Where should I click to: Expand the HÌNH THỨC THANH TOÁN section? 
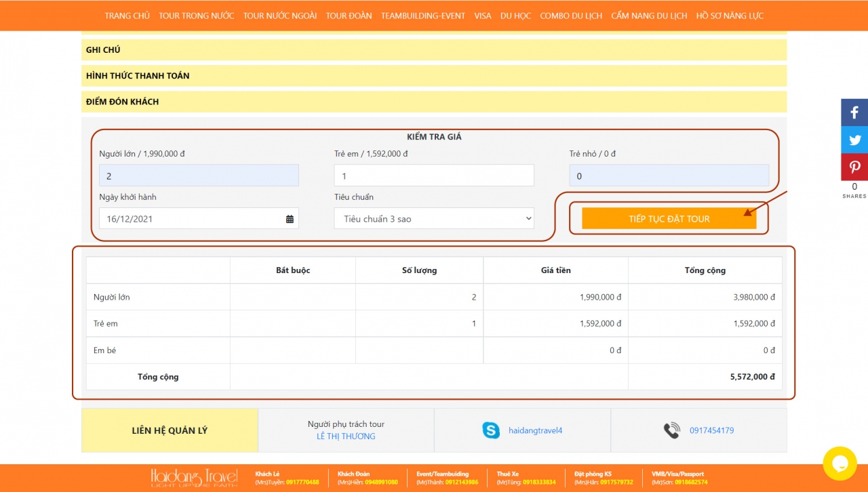(434, 76)
